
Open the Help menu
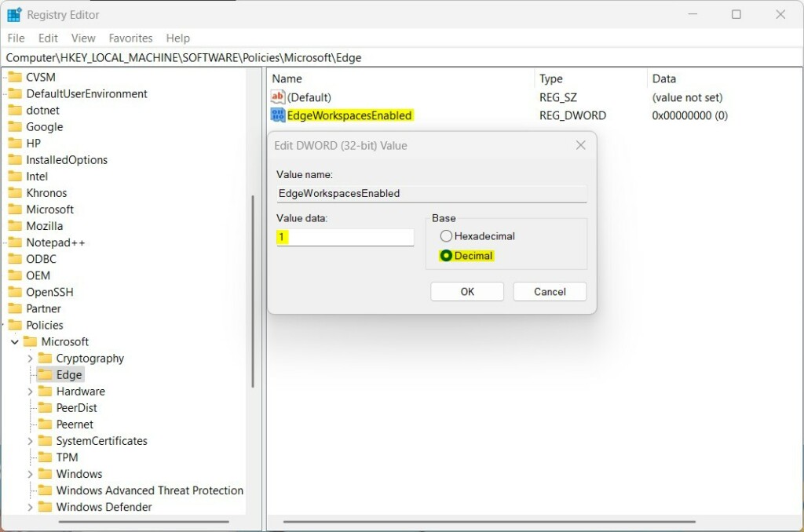point(178,38)
